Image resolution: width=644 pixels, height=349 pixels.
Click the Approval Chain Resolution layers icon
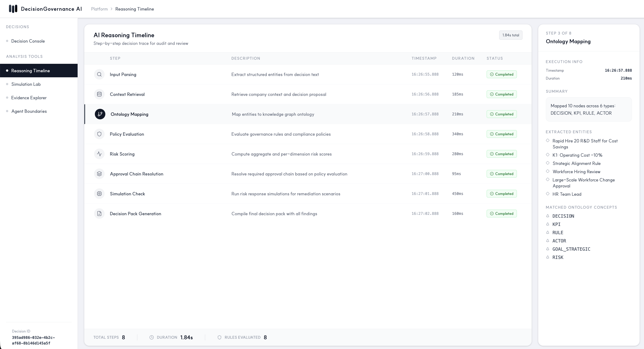99,174
